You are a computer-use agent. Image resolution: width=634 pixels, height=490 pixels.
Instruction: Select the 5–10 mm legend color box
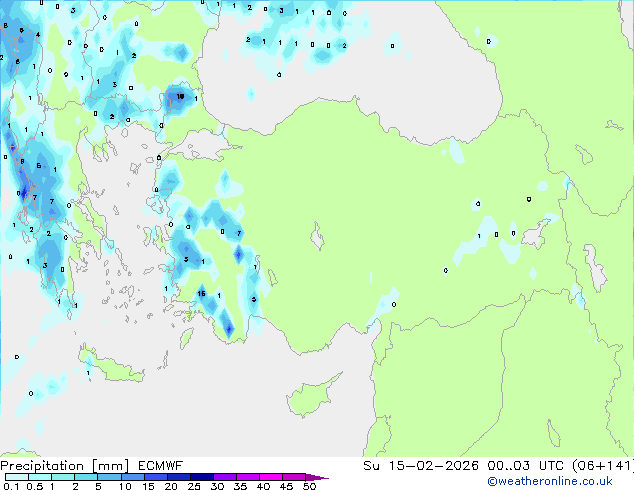coord(109,477)
